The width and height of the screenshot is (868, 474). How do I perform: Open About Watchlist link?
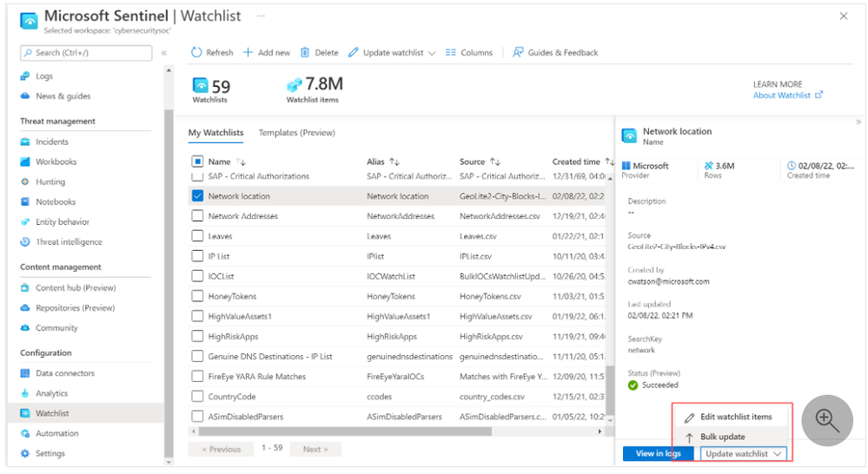(x=787, y=95)
